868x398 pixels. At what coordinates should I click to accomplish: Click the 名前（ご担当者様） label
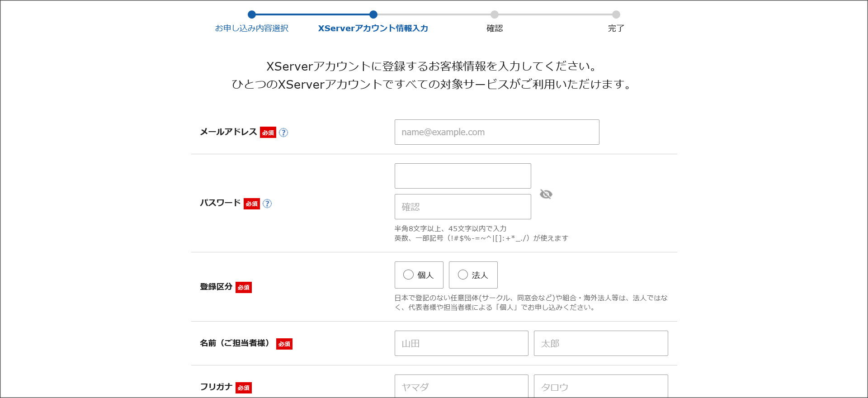[236, 343]
